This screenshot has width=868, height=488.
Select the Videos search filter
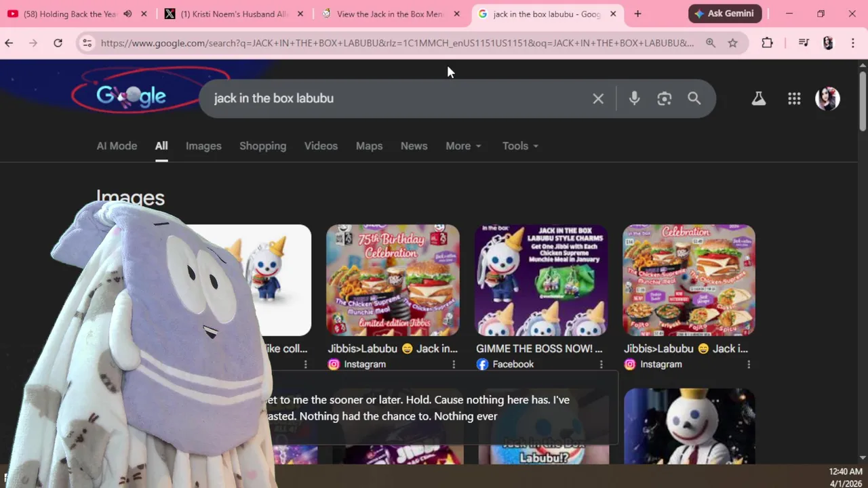tap(321, 146)
